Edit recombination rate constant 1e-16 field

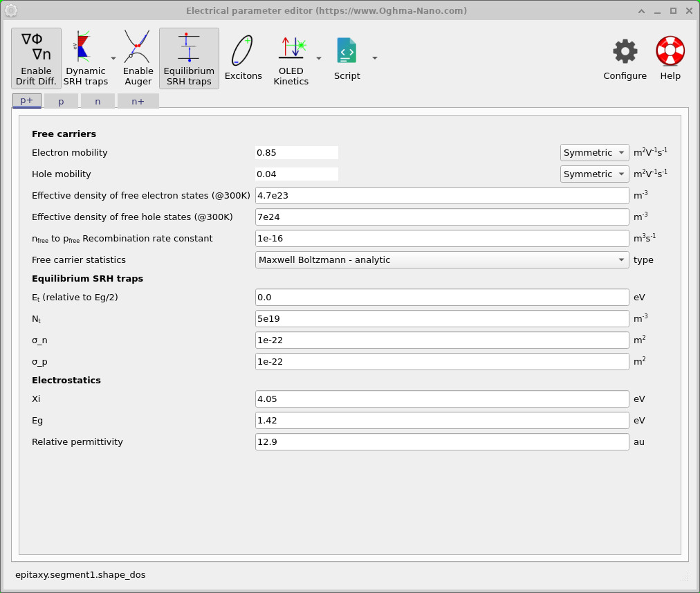tap(442, 239)
